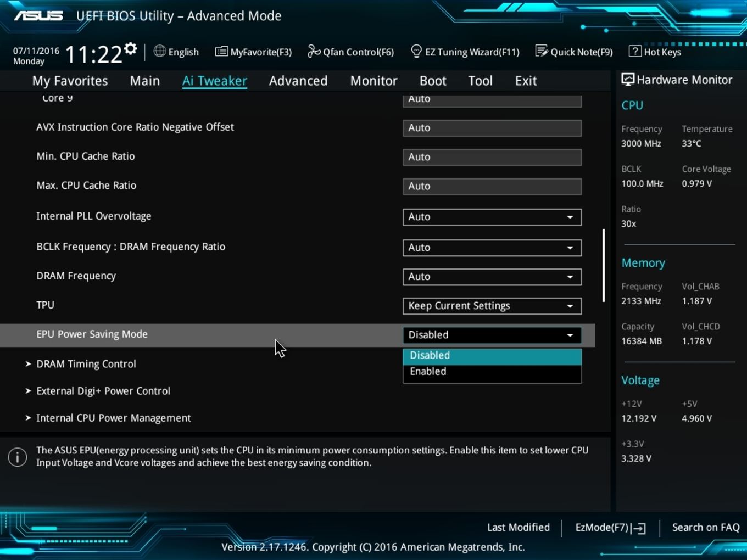This screenshot has height=560, width=747.
Task: Click memory frequency 2133 MHz
Action: point(641,301)
